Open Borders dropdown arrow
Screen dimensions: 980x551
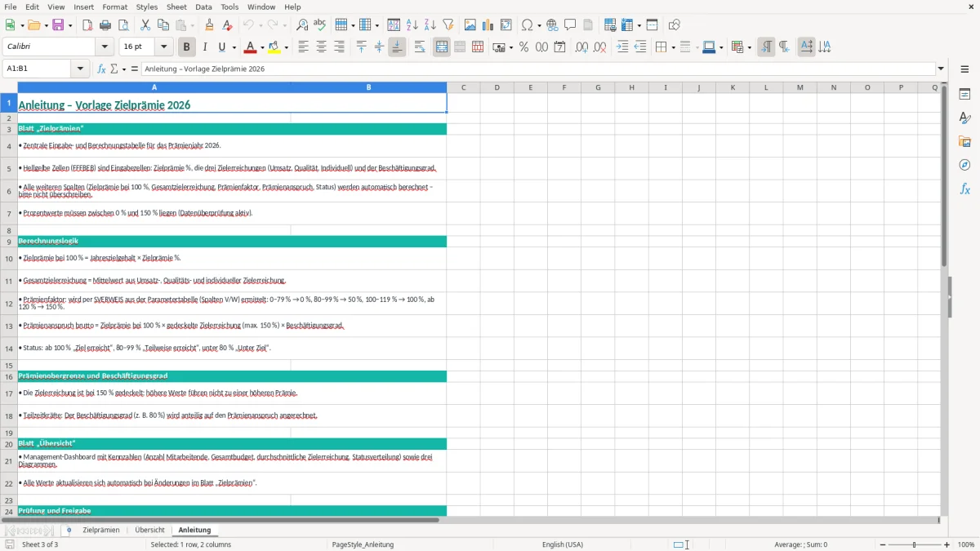pos(673,47)
